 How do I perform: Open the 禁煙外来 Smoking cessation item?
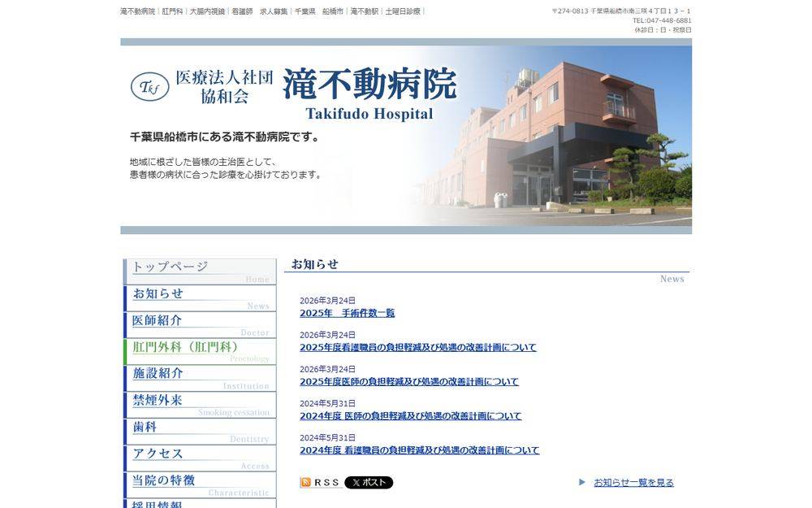(x=200, y=406)
